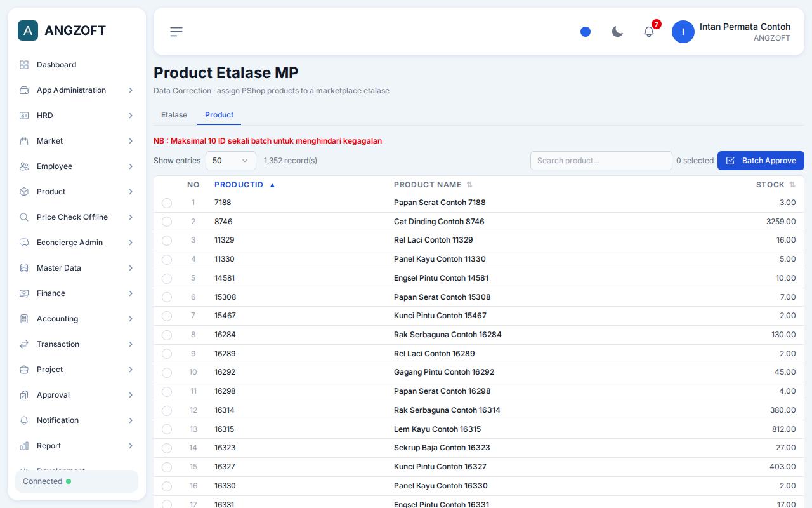Switch to dark mode moon icon
812x508 pixels.
pyautogui.click(x=617, y=32)
